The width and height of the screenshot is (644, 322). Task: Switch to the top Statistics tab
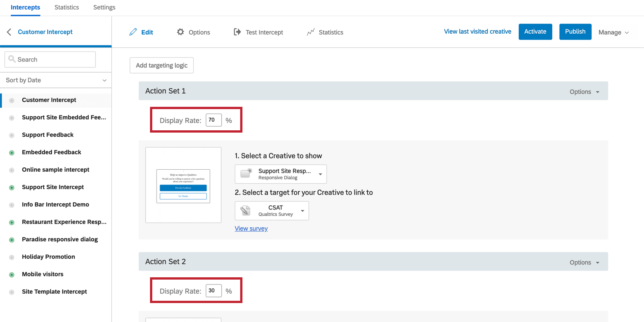(x=67, y=8)
